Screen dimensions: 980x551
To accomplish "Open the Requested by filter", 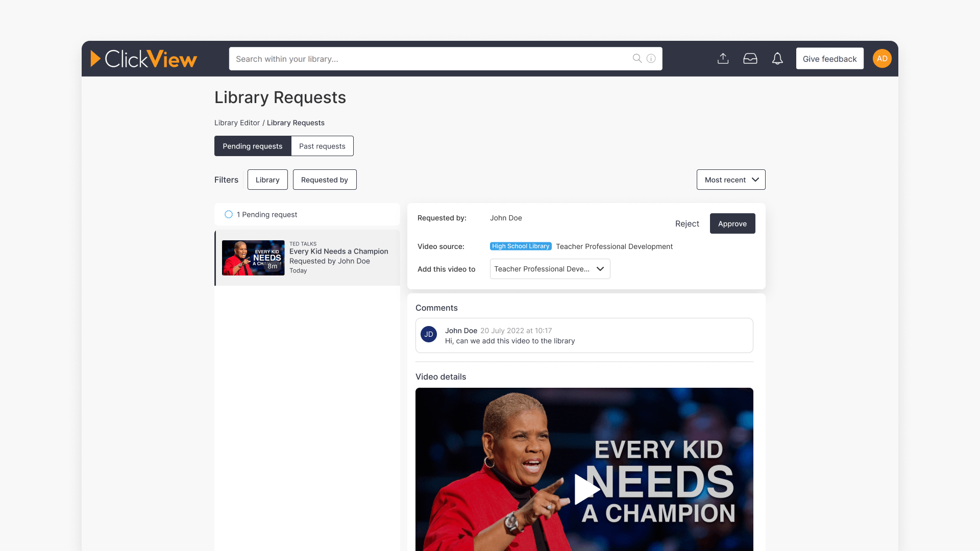I will click(x=325, y=180).
